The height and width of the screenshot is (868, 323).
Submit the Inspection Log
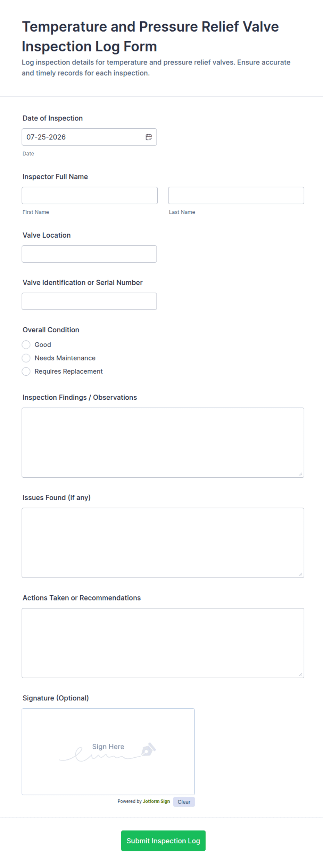tap(163, 841)
